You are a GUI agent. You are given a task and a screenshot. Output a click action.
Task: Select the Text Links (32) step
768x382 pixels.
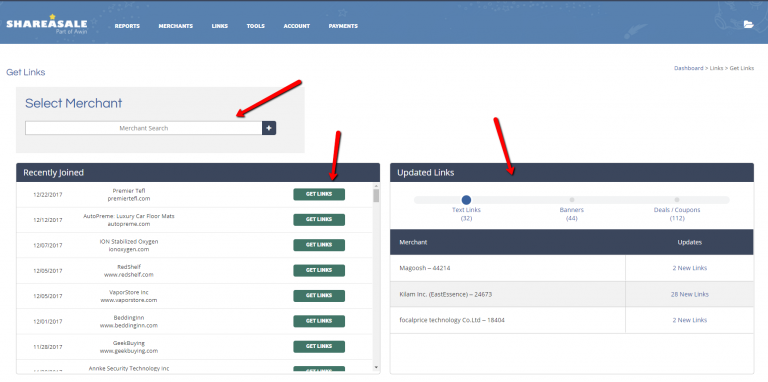(x=466, y=200)
